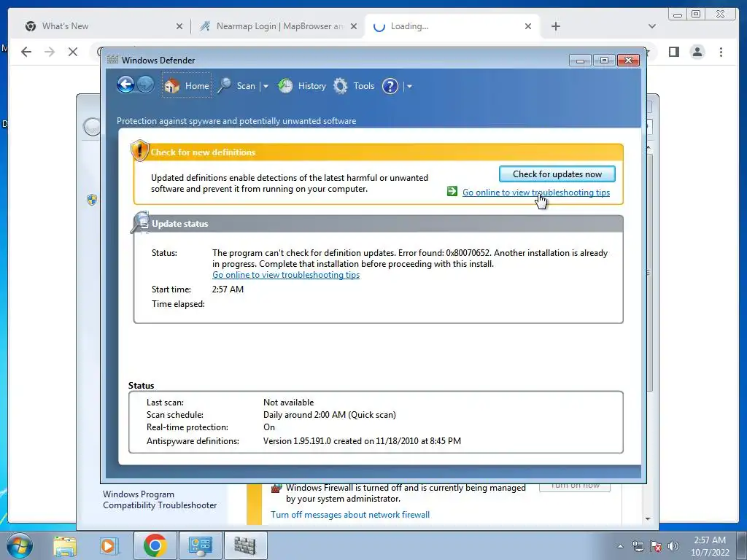Open Chrome's tab search chevron
The height and width of the screenshot is (560, 747).
(652, 26)
